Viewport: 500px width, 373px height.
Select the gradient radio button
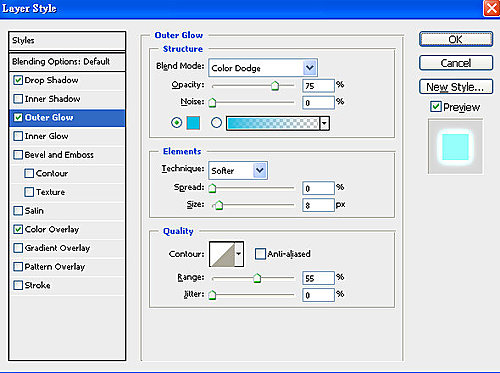pos(216,123)
